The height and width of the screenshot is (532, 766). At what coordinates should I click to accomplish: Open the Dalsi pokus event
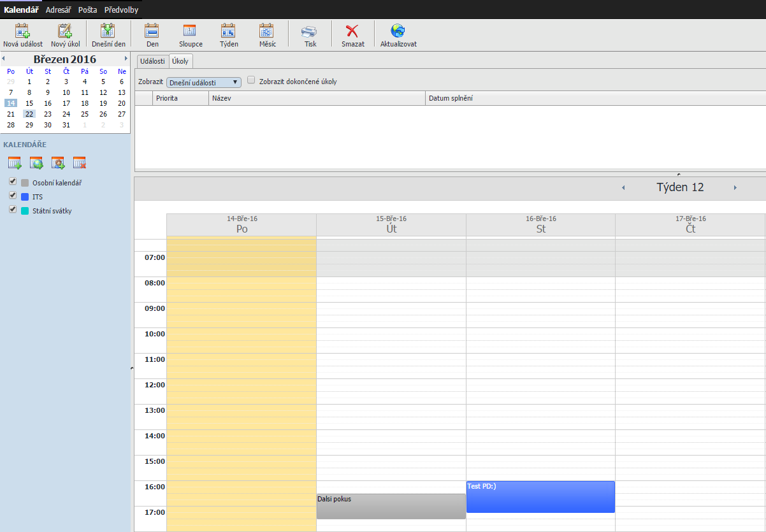point(391,507)
